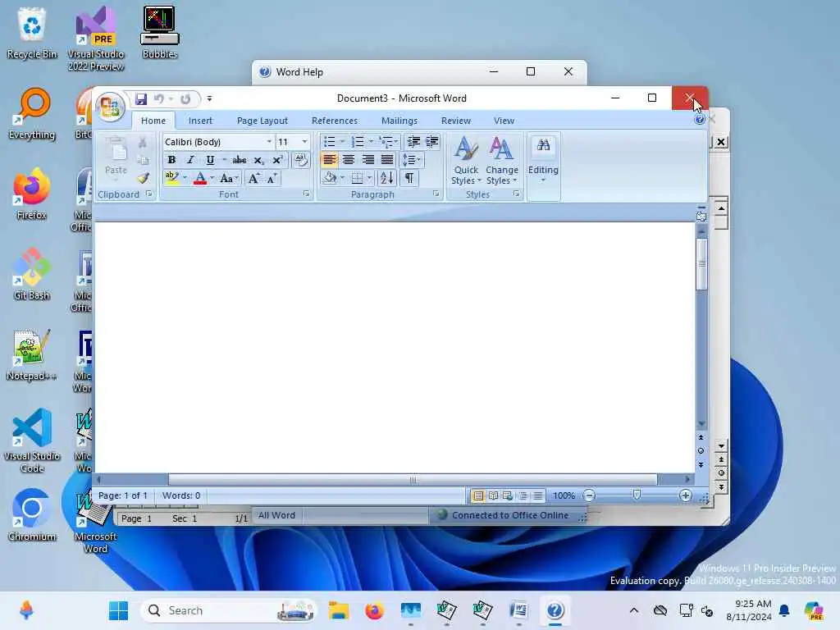The image size is (840, 630).
Task: Insert a numbered list
Action: tap(358, 142)
